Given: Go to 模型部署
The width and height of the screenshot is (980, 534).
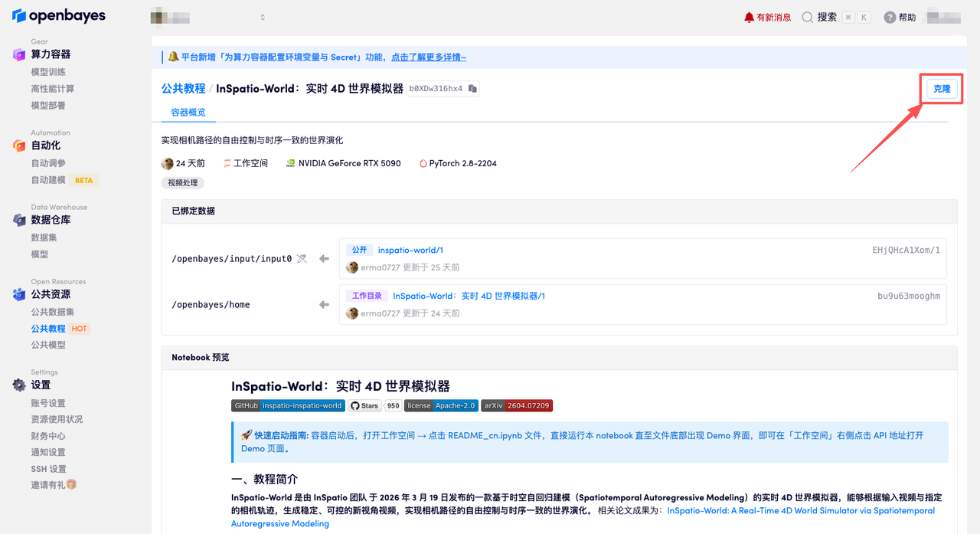Looking at the screenshot, I should (x=48, y=106).
